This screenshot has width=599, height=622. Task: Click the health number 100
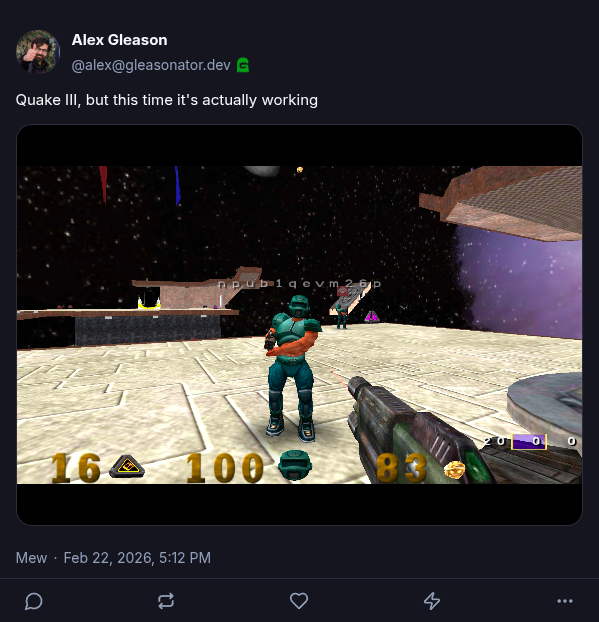225,468
